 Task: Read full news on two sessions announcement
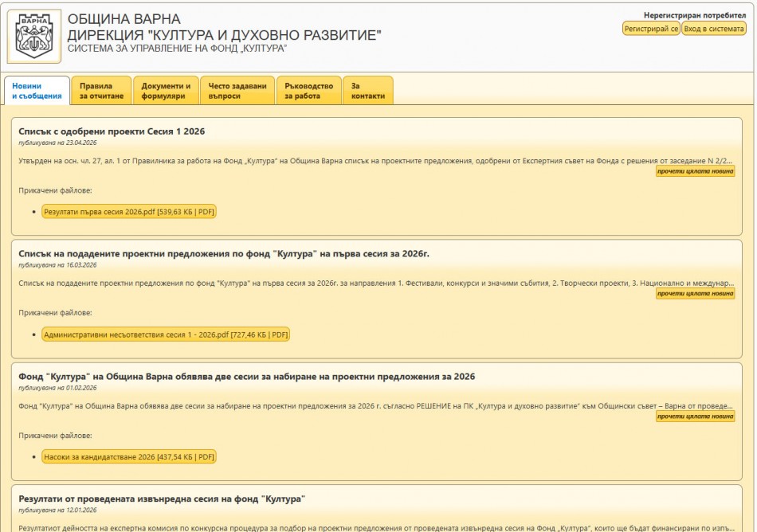click(695, 417)
